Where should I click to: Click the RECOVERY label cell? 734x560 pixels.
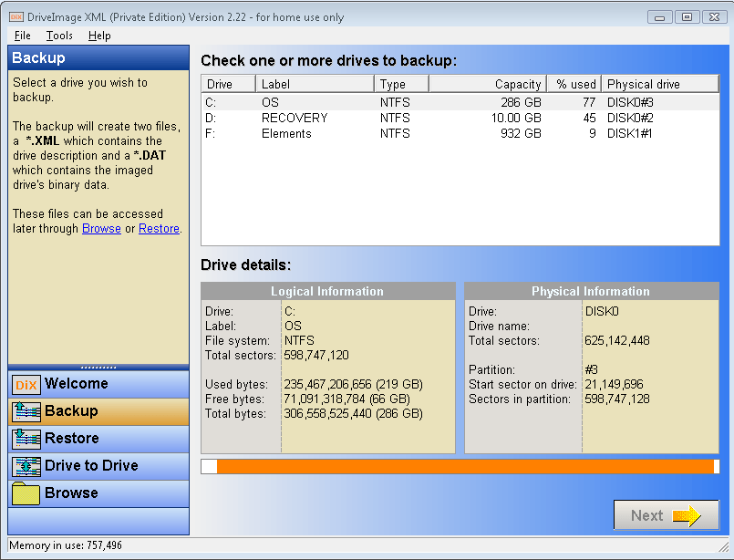[295, 118]
